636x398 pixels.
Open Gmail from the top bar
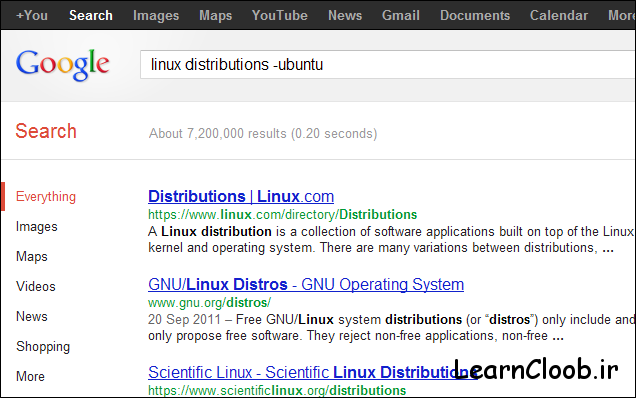400,15
